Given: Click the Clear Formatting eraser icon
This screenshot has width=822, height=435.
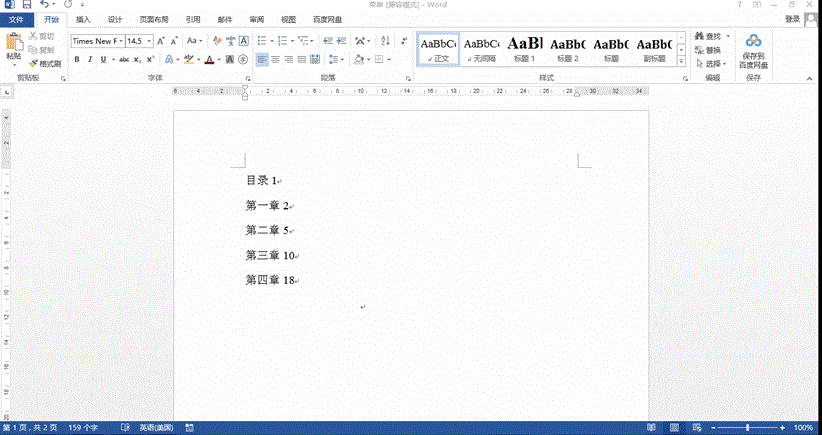Looking at the screenshot, I should tap(217, 41).
